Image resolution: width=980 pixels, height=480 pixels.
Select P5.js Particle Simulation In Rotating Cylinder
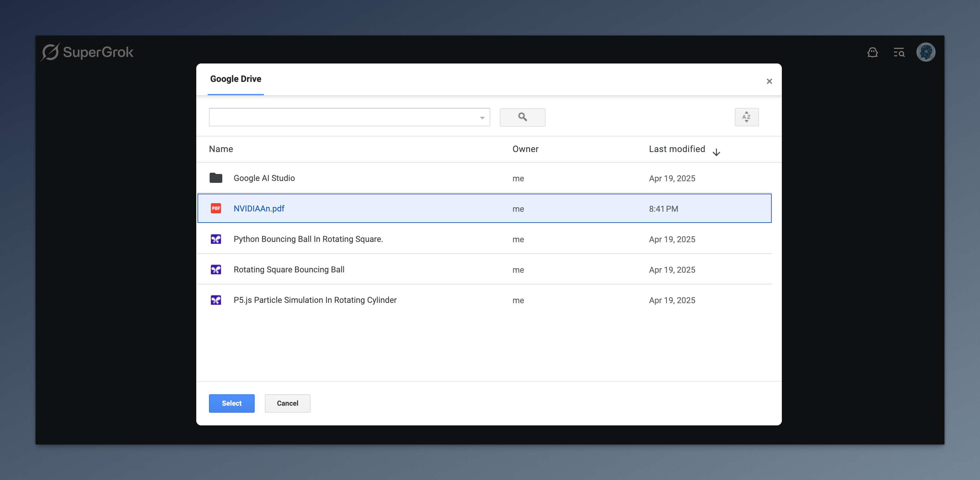point(315,300)
